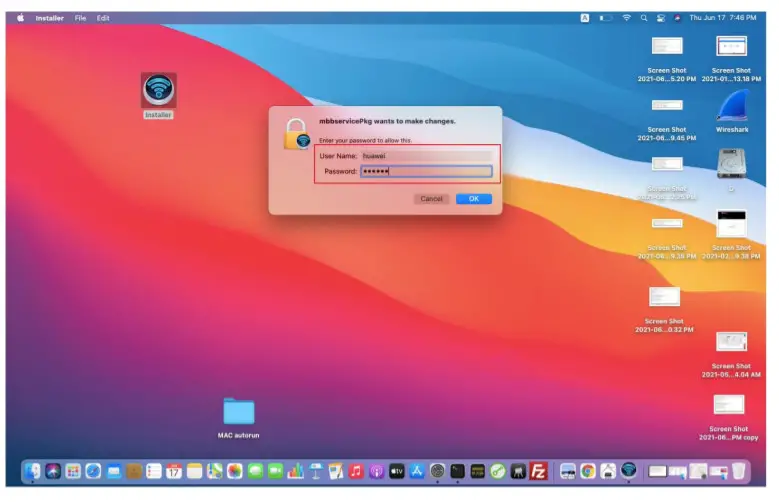Select Screen Shot 2021-06...5.20 PM file
779x502 pixels.
pyautogui.click(x=667, y=46)
